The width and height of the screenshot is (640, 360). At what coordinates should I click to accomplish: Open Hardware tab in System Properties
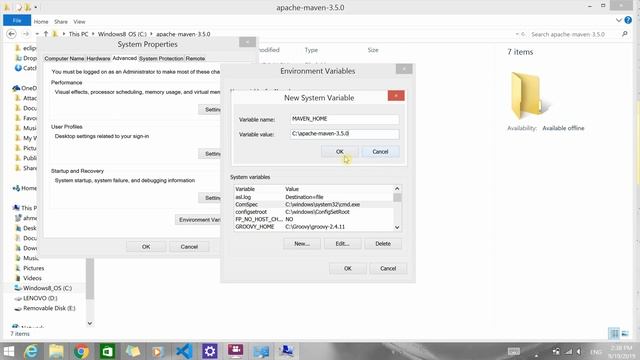[x=98, y=58]
